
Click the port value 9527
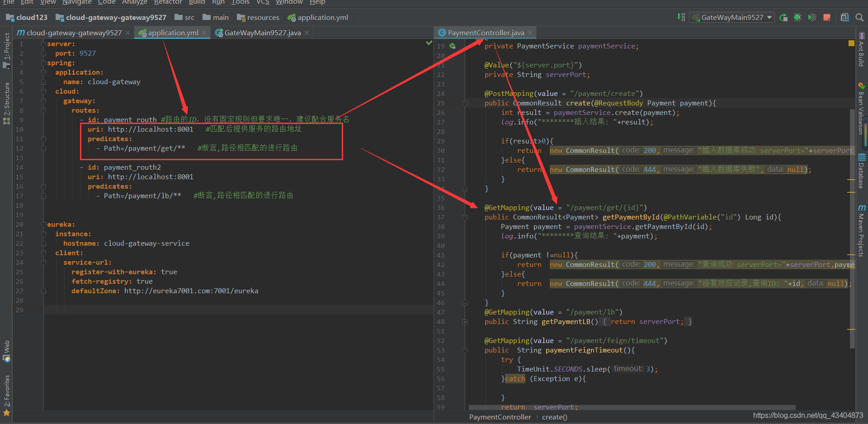point(88,53)
